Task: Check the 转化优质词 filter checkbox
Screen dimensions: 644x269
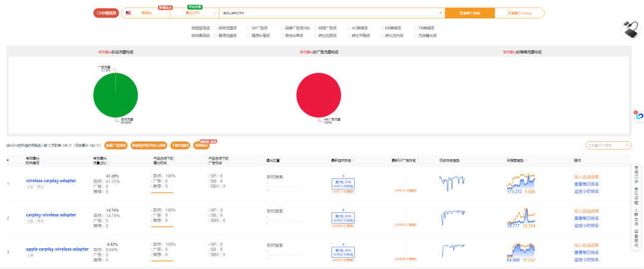Action: coord(315,36)
